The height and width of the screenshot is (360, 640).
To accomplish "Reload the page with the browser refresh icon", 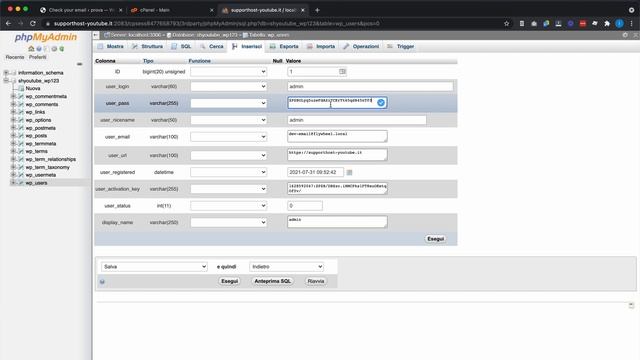I will tap(33, 24).
